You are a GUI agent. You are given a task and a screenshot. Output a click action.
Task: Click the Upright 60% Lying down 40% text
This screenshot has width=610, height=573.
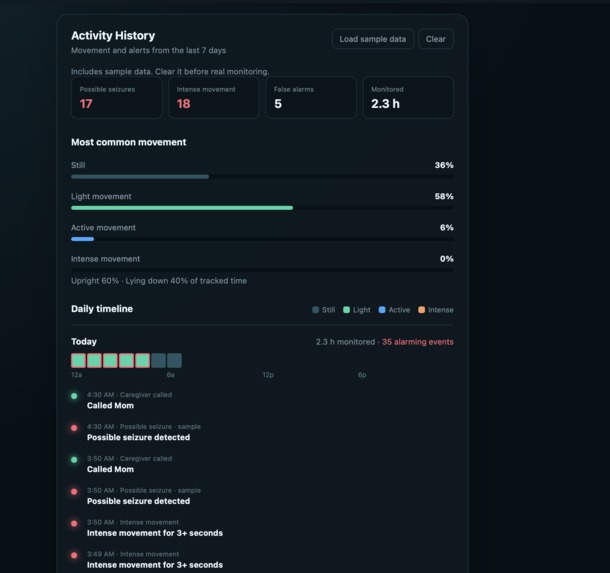159,281
